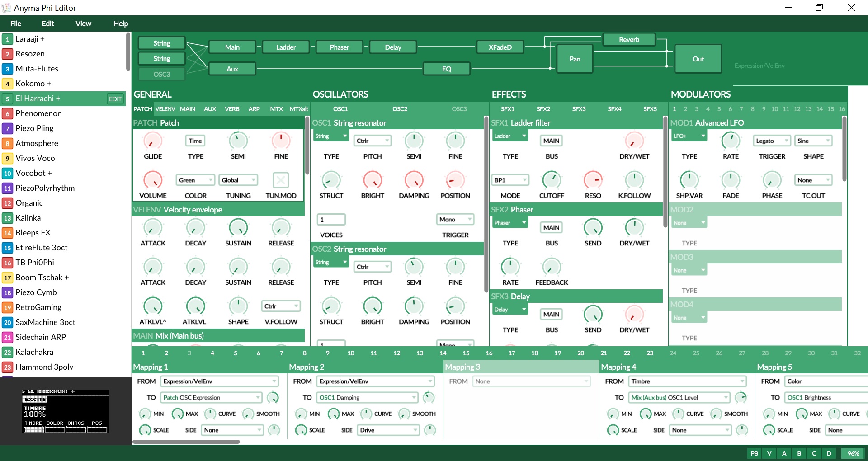Click the Delay block in the signal chain

coord(393,47)
